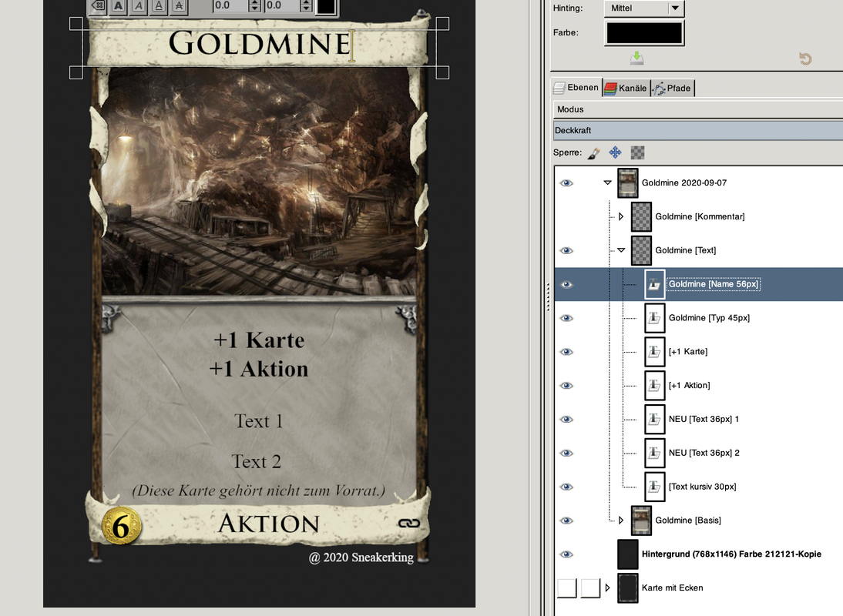Switch to the Pfade tab

point(672,88)
